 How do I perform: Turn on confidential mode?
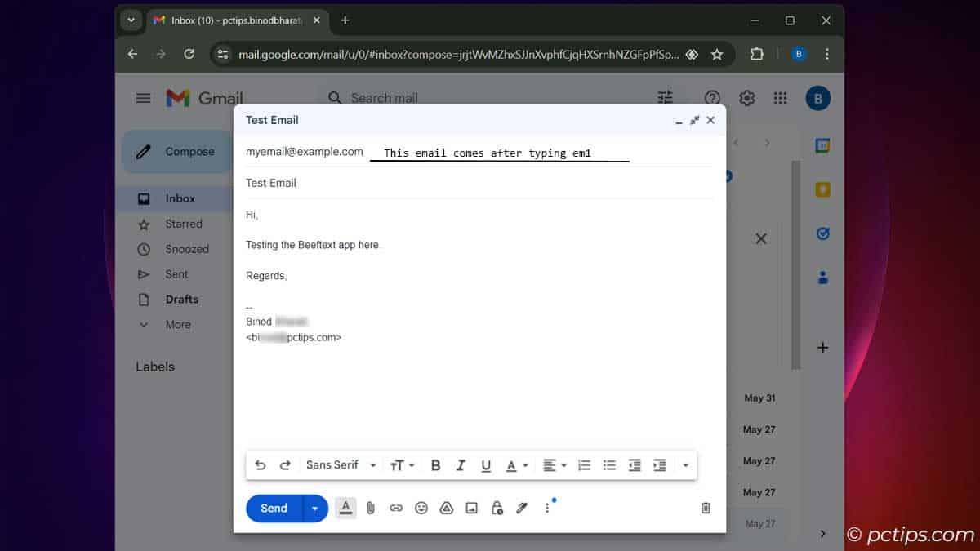click(497, 508)
